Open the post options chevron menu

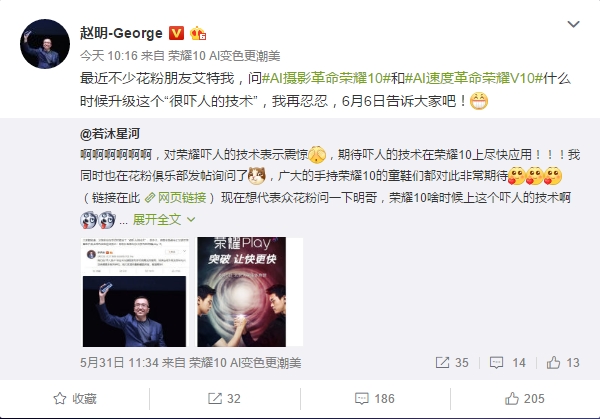click(x=573, y=24)
